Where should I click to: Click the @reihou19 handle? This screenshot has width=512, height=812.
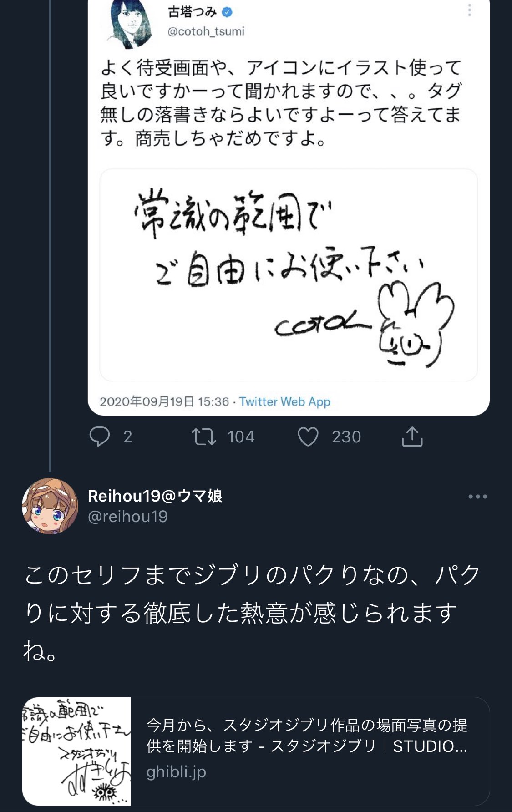[x=128, y=517]
